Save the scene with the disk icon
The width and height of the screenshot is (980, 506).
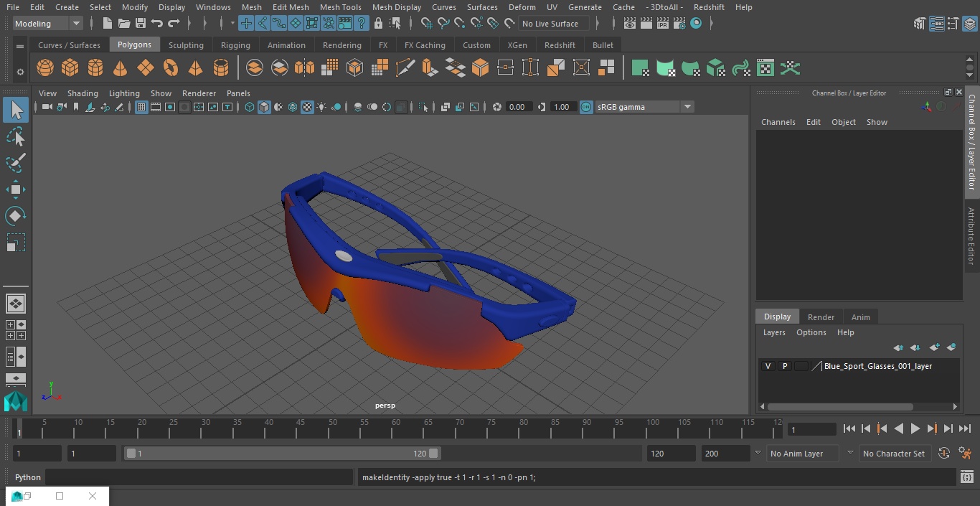click(141, 24)
